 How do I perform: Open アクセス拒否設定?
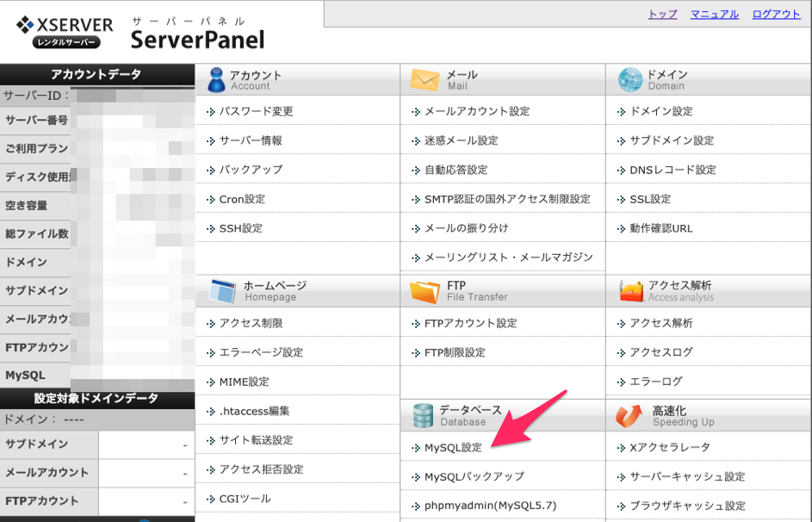261,469
